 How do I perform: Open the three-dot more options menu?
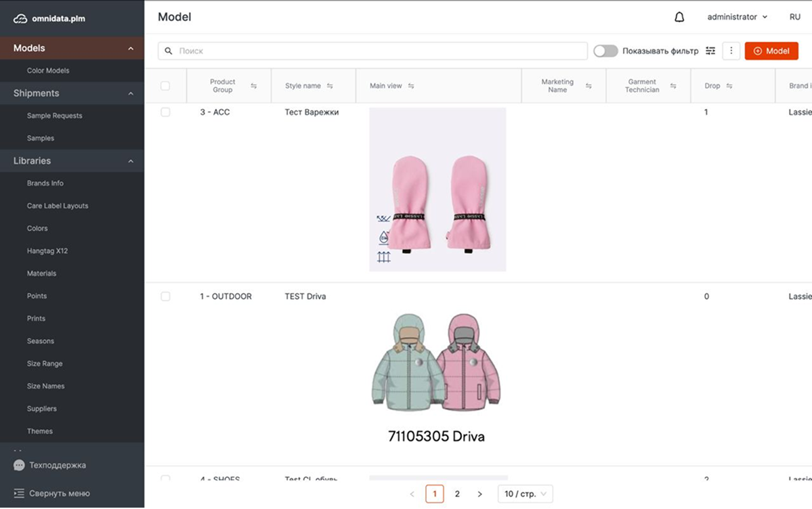731,51
